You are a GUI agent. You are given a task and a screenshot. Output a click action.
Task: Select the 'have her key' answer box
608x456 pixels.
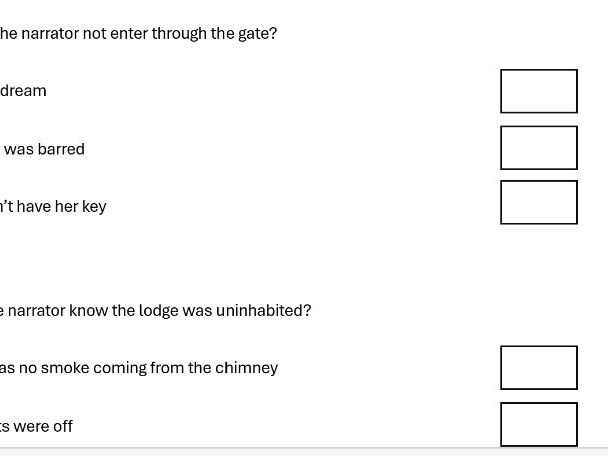(x=539, y=202)
